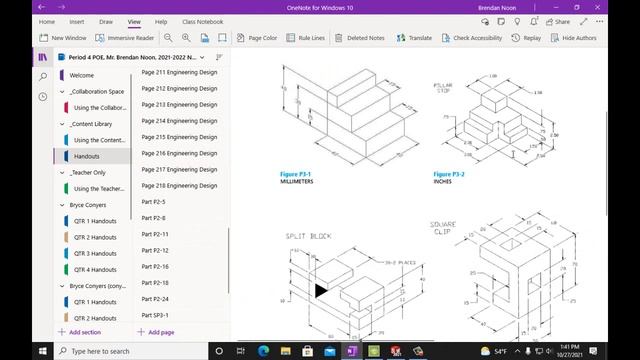Run Check Accessibility
640x360 pixels.
click(471, 38)
